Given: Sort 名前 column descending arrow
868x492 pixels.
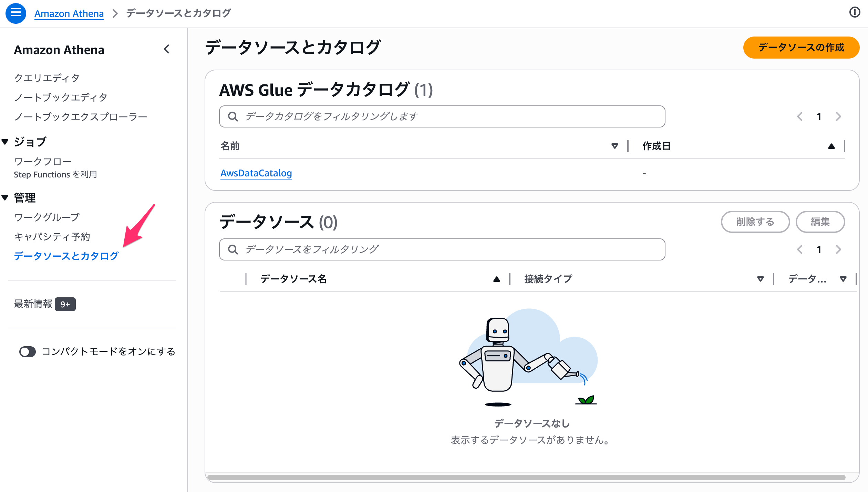Looking at the screenshot, I should pyautogui.click(x=614, y=146).
